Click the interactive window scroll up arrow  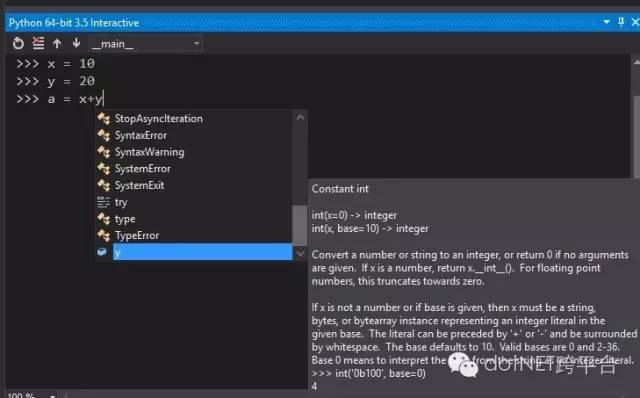(637, 62)
